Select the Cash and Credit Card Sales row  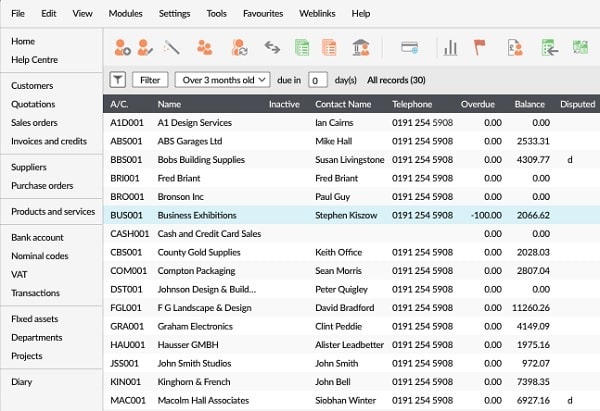351,233
